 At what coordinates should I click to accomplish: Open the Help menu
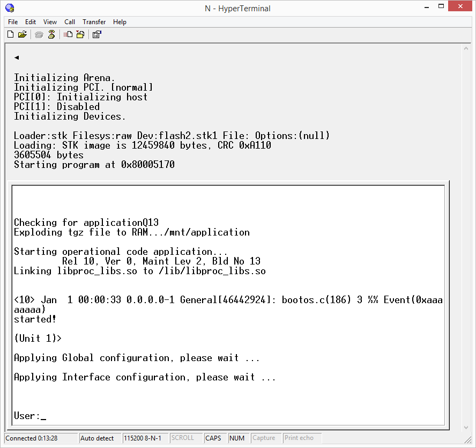[120, 22]
